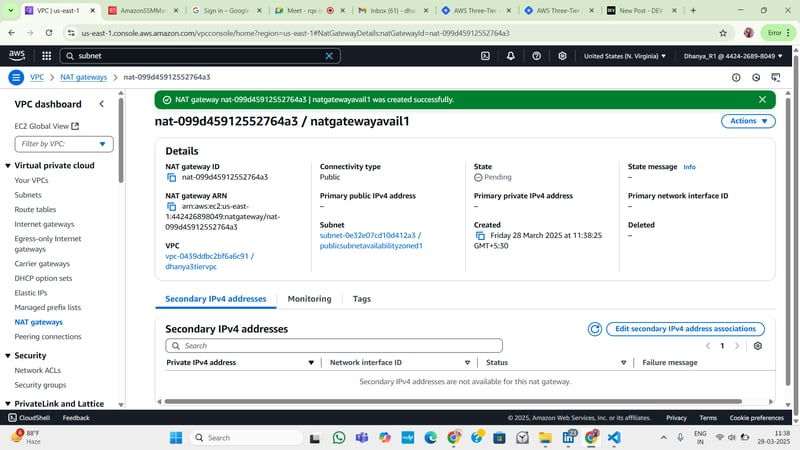Focus the AWS console search box
Image resolution: width=800 pixels, height=450 pixels.
point(200,56)
